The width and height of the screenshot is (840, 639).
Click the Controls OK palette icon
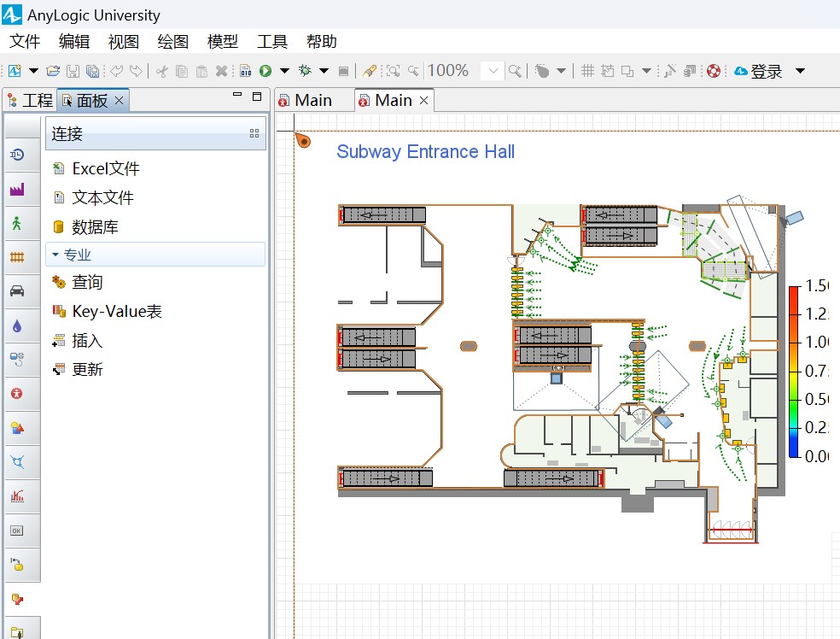(17, 531)
